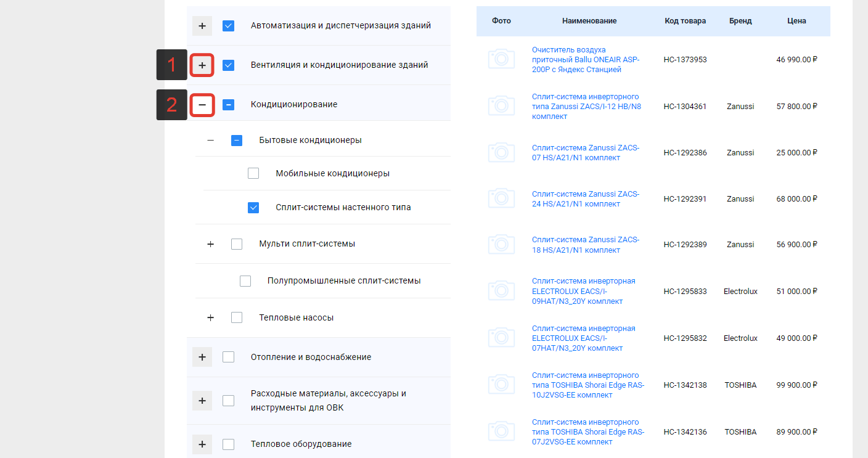The image size is (868, 458).
Task: Expand the Мульти сплит-системы subcategory
Action: [x=211, y=244]
